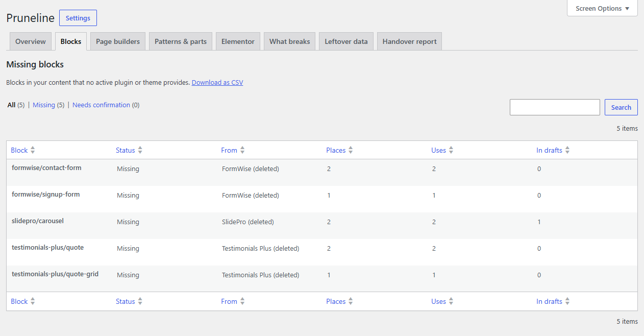Go to the Elementor tab

[x=238, y=41]
